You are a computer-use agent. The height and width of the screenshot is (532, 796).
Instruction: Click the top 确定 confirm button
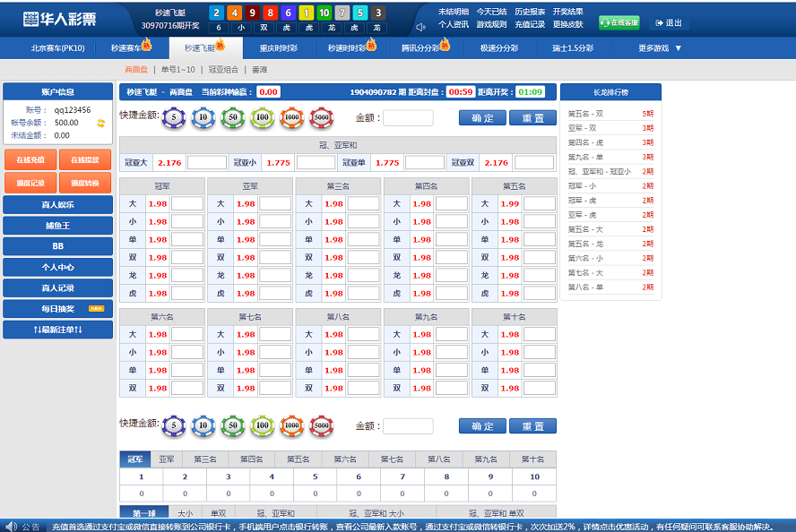(x=482, y=118)
